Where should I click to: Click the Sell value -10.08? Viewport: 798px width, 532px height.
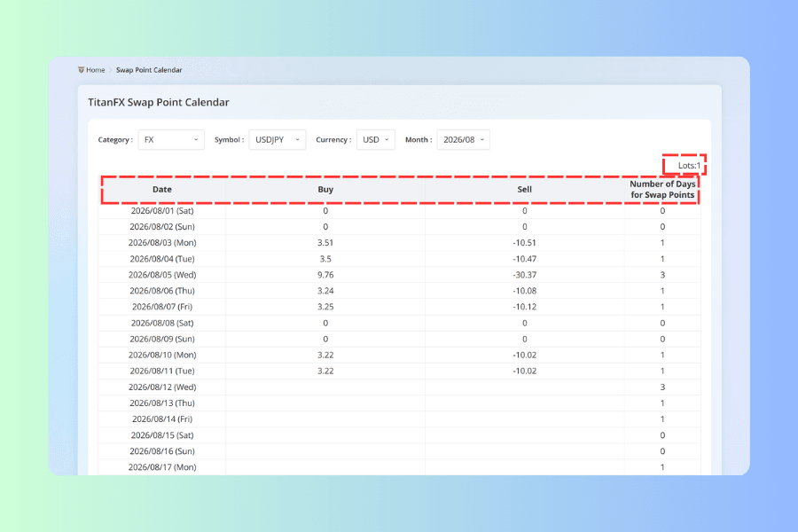point(524,291)
